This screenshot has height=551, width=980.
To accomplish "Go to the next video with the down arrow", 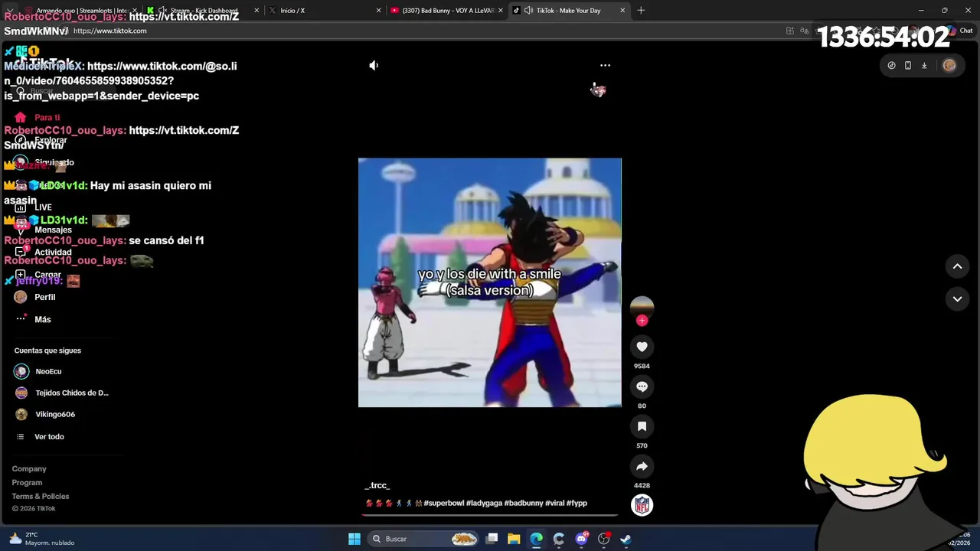I will point(957,299).
